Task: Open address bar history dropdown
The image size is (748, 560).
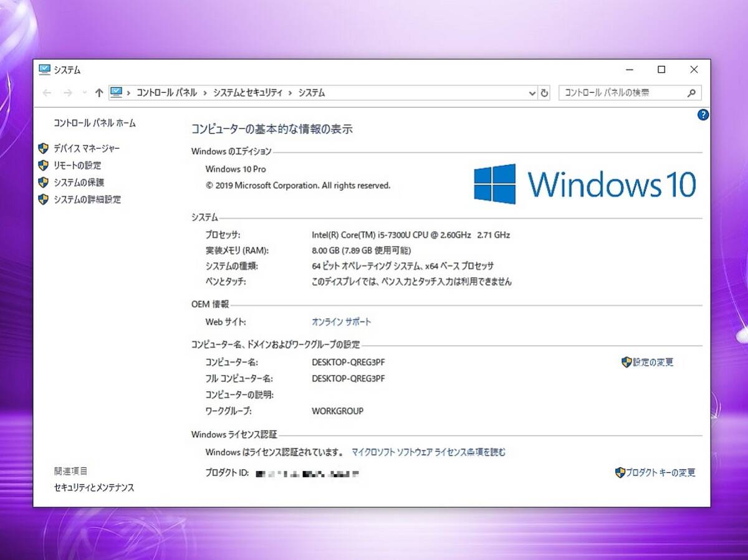Action: click(x=532, y=93)
